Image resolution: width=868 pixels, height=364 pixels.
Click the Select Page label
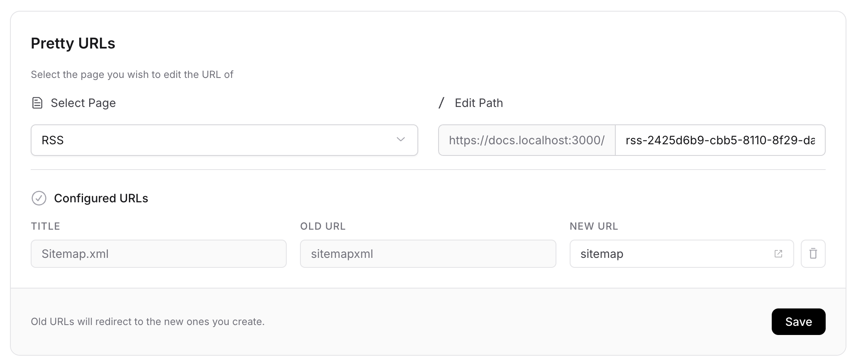[x=83, y=103]
